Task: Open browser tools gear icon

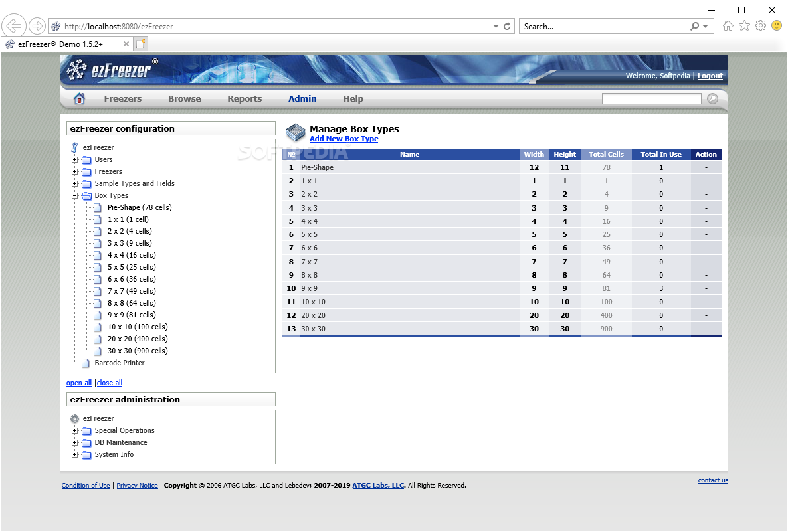Action: point(761,26)
